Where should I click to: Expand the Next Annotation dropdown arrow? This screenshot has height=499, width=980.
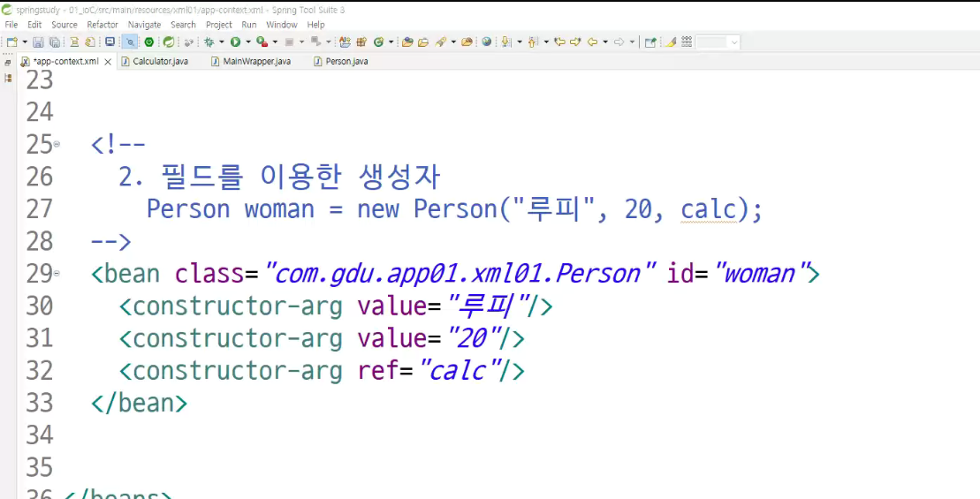[520, 42]
